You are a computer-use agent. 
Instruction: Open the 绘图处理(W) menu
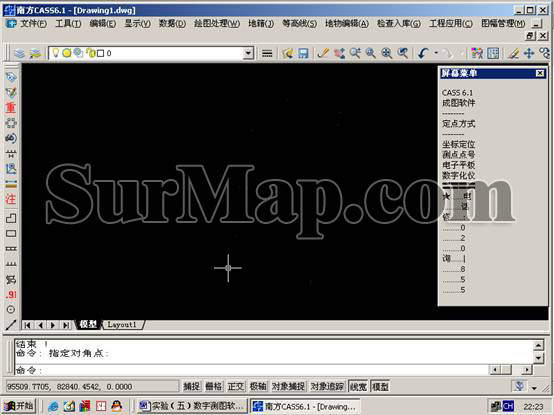[217, 24]
